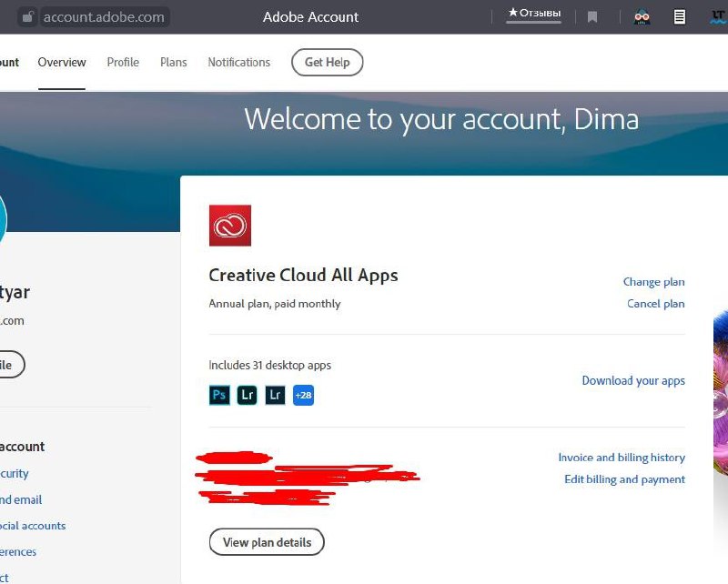The height and width of the screenshot is (584, 728).
Task: Click the Photoshop Ps app icon
Action: tap(219, 395)
